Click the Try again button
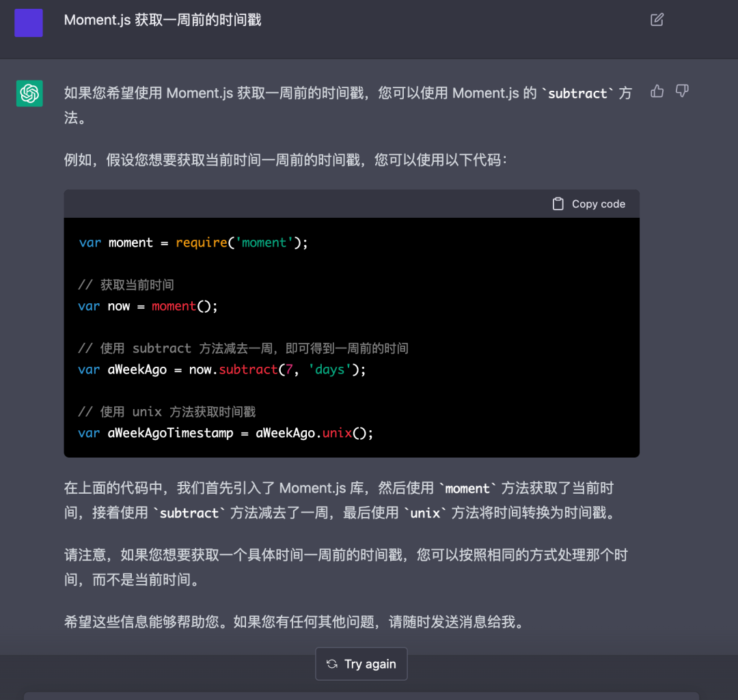738x700 pixels. [x=361, y=664]
